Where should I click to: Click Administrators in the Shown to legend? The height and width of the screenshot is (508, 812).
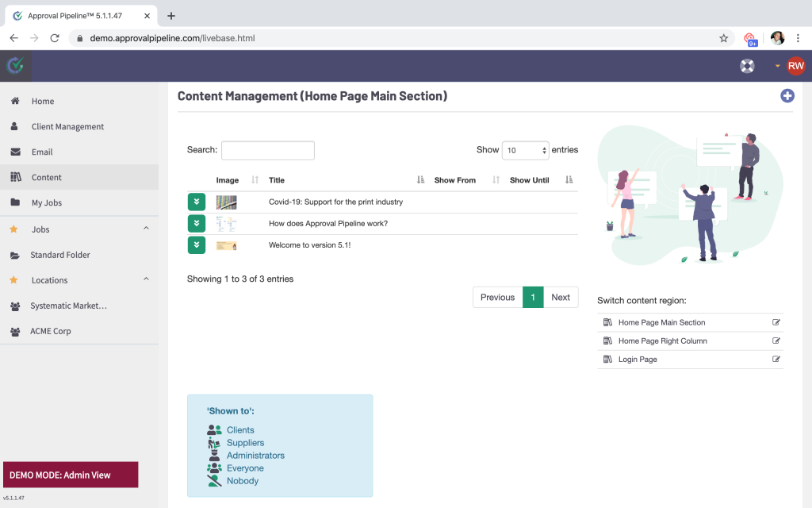pyautogui.click(x=255, y=456)
